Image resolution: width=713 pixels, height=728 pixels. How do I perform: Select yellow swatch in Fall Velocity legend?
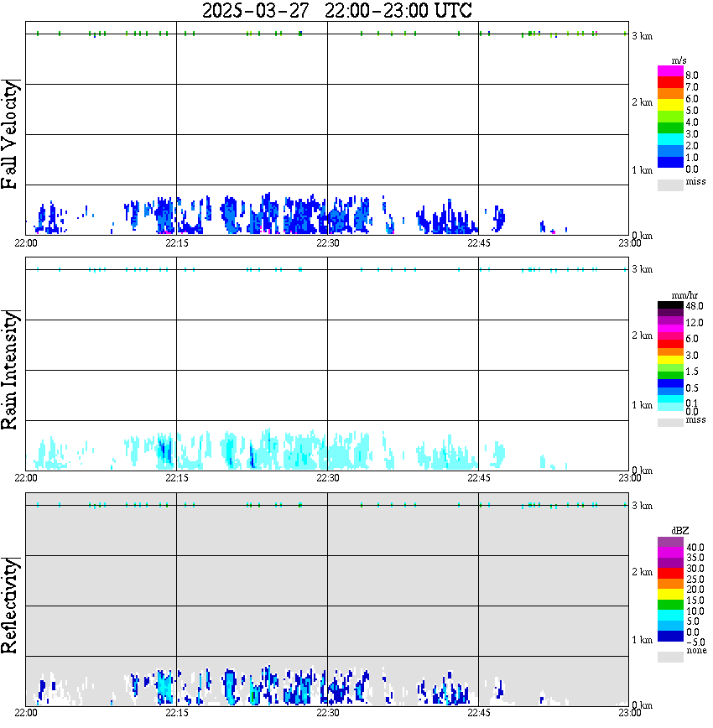coord(670,106)
